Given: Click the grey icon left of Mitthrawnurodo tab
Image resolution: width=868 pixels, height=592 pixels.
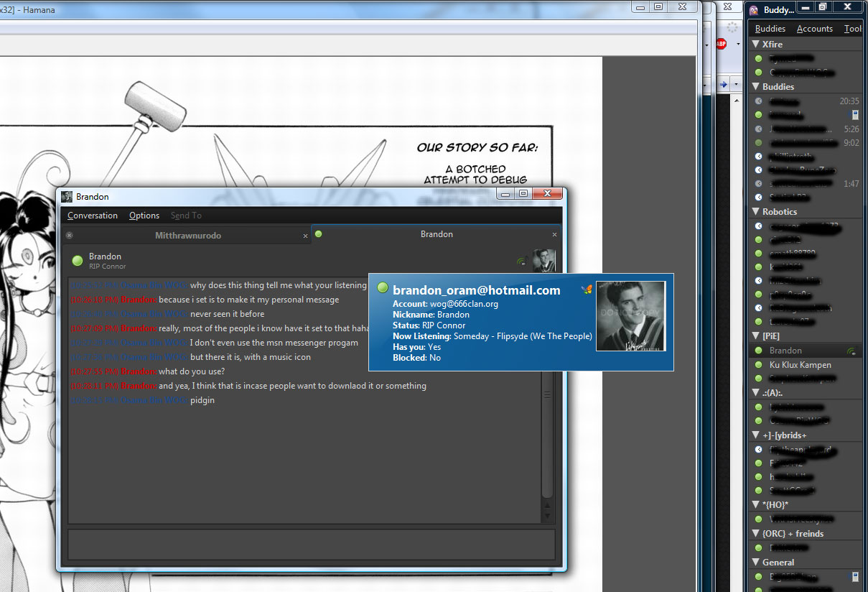Looking at the screenshot, I should pyautogui.click(x=69, y=235).
